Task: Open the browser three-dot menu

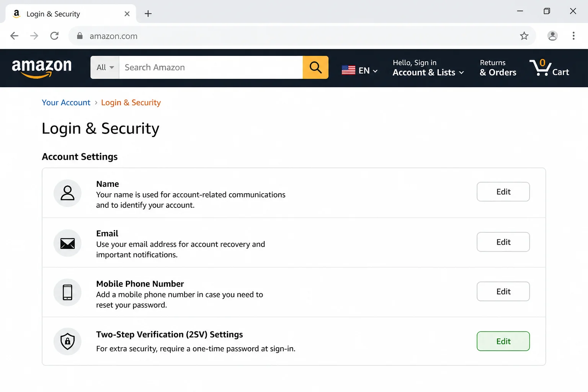Action: (x=573, y=36)
